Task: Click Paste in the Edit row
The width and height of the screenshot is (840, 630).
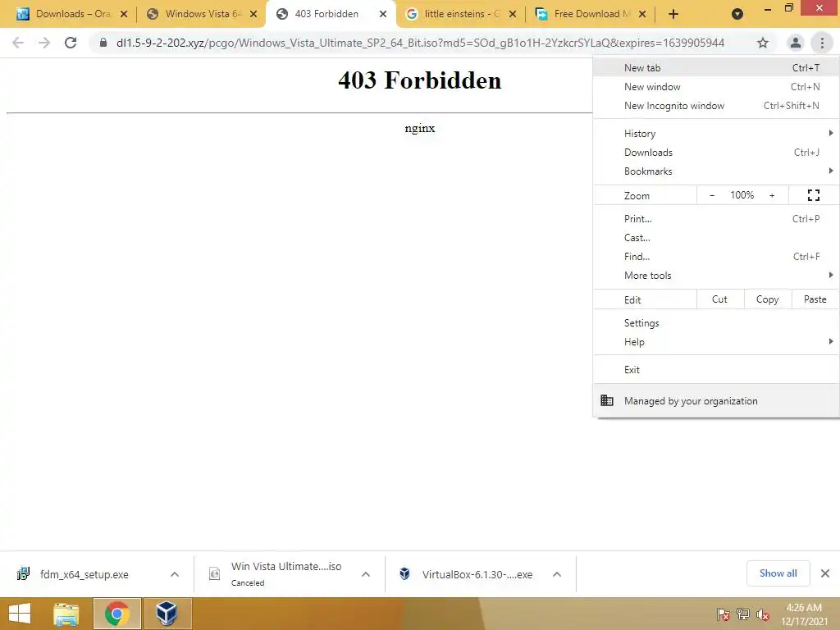Action: click(815, 299)
